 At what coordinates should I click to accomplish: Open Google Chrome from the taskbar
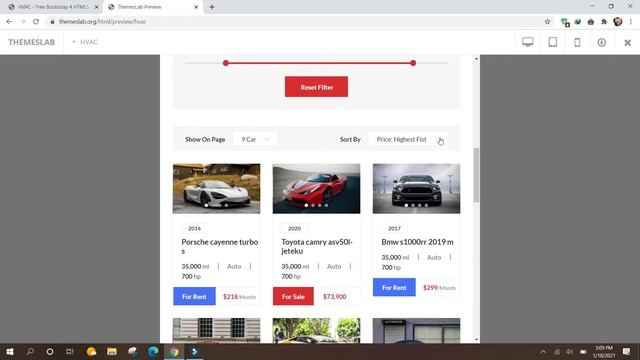(174, 351)
